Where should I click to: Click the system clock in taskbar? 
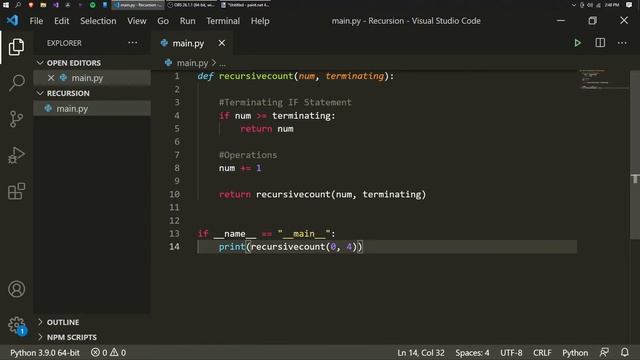tap(611, 5)
